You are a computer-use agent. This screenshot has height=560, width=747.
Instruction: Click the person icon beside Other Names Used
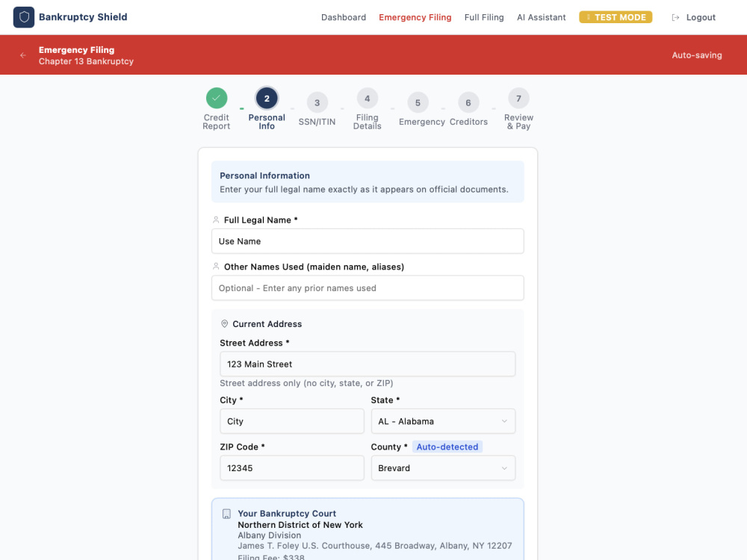click(x=216, y=267)
